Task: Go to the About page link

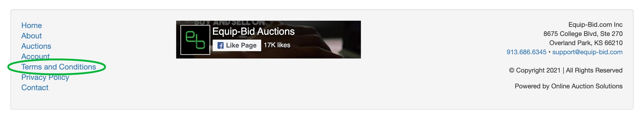Action: [x=32, y=36]
